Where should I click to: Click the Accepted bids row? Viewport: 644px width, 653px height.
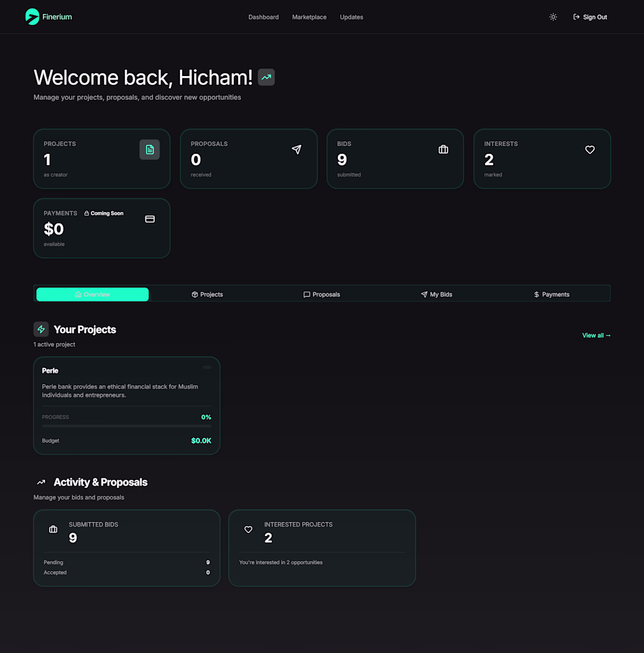click(x=126, y=573)
